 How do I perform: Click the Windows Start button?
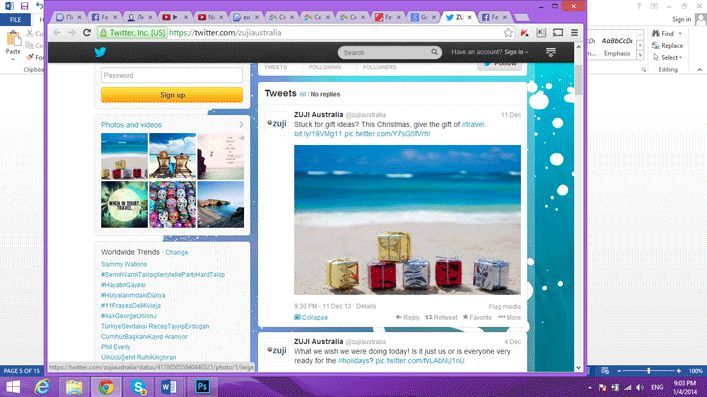point(13,387)
